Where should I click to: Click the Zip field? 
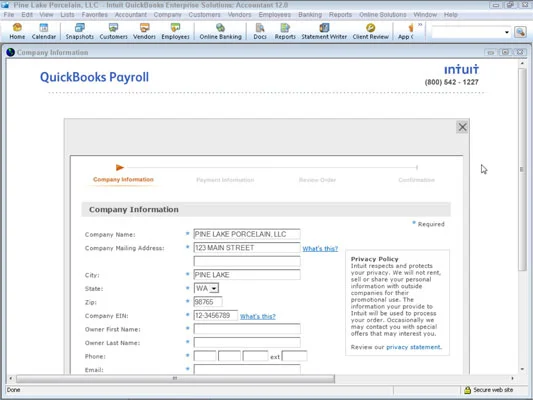[x=208, y=302]
